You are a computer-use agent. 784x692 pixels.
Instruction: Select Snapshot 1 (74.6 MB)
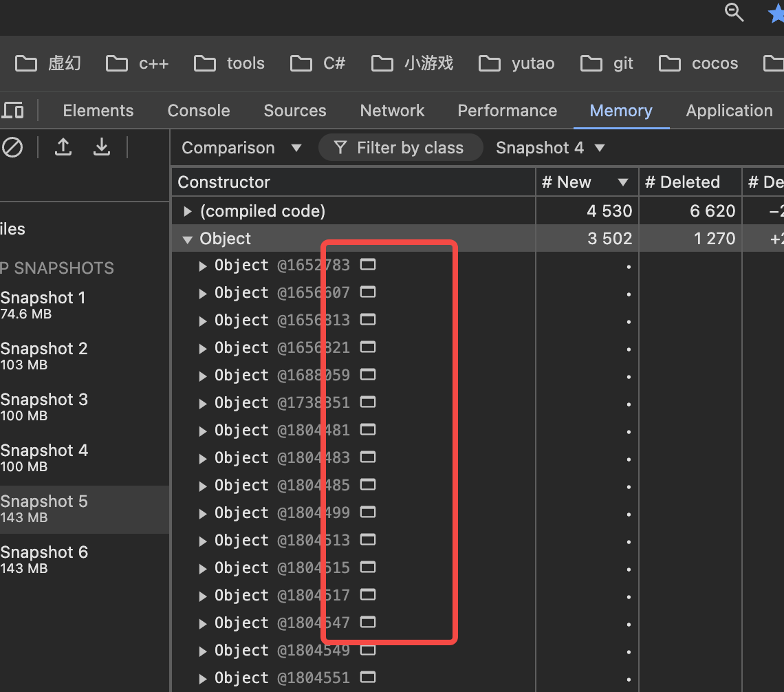pyautogui.click(x=84, y=305)
